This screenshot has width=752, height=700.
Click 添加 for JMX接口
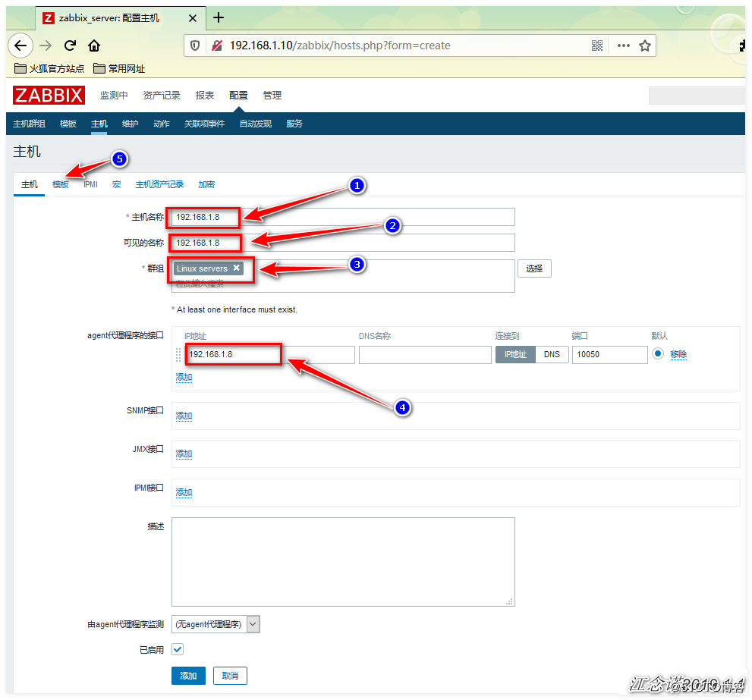pos(184,454)
